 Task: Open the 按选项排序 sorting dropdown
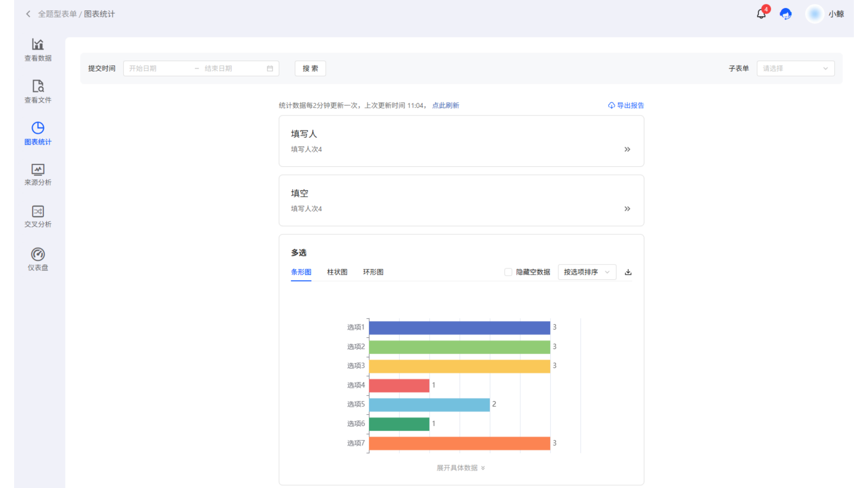(586, 272)
